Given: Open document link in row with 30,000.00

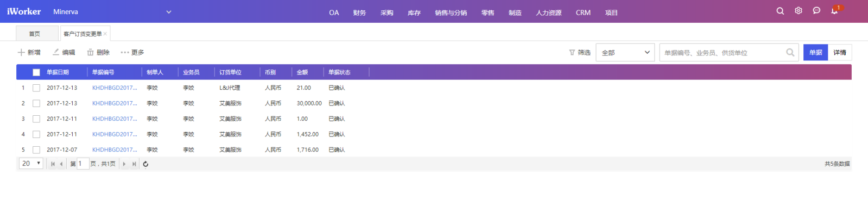Looking at the screenshot, I should [115, 103].
